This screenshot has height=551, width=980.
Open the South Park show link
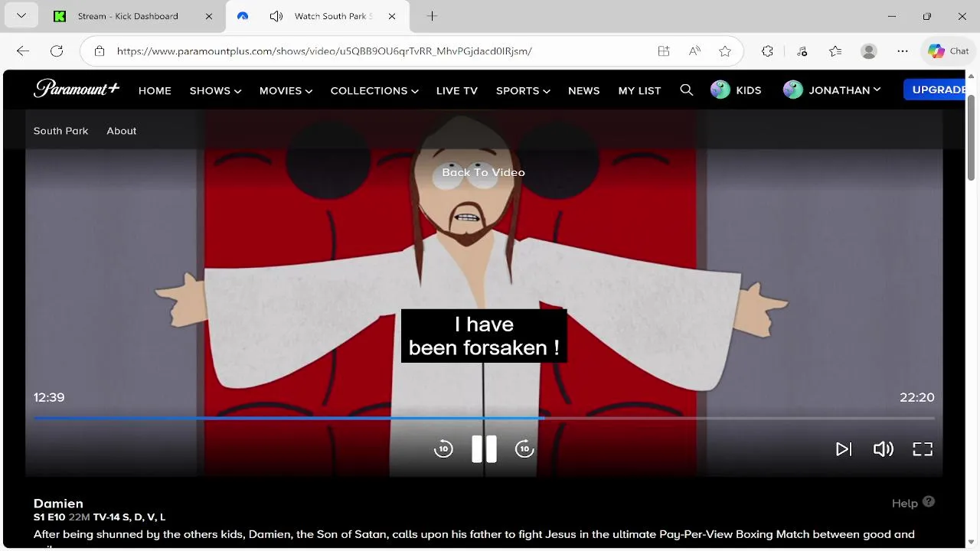60,131
